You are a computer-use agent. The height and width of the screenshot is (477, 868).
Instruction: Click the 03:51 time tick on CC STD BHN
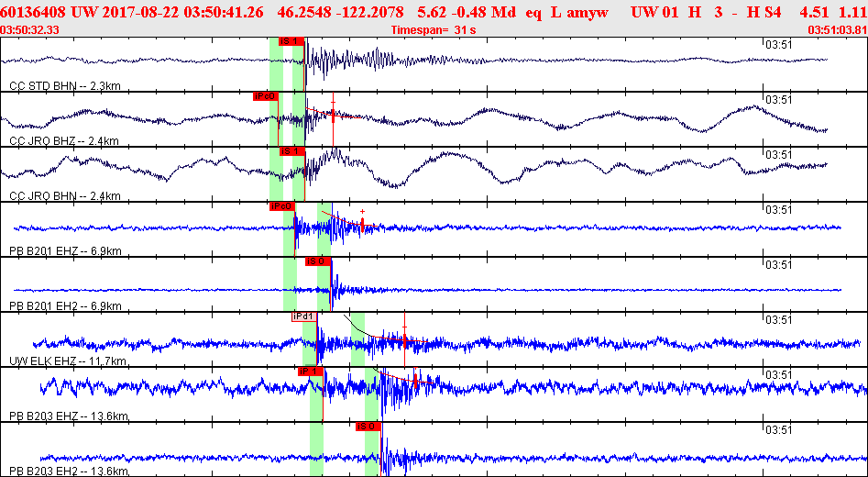778,44
